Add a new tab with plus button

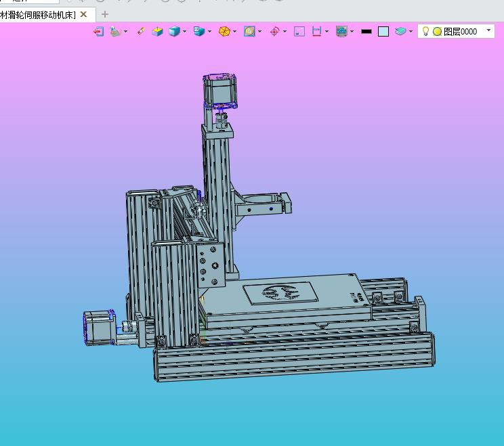point(105,14)
